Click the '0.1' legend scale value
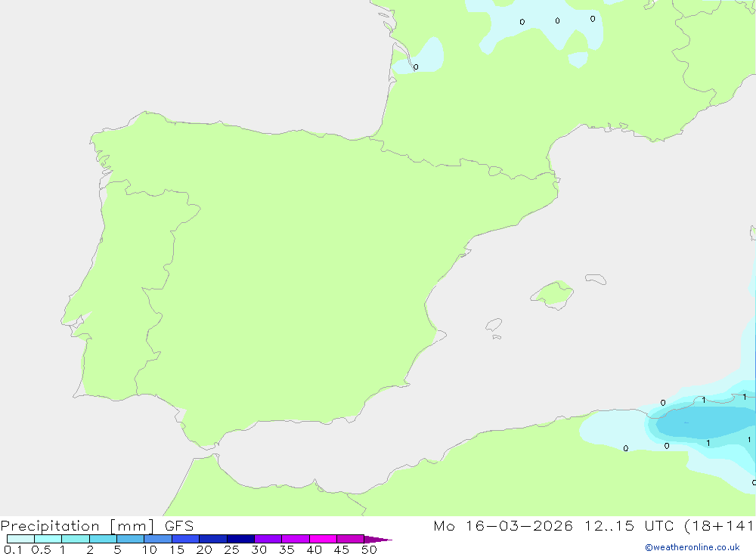Screen dimensions: 756x554 click(x=13, y=549)
